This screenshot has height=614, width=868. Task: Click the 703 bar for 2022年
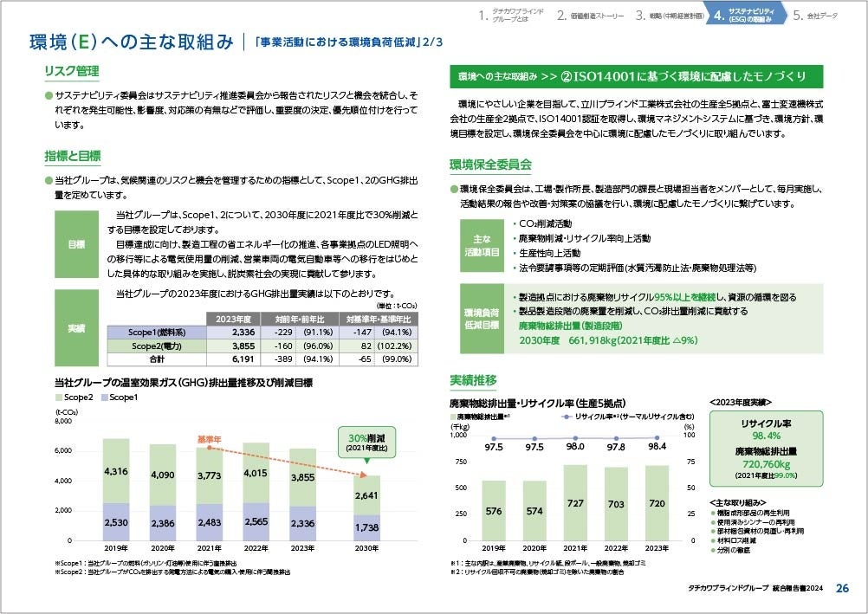pos(616,504)
